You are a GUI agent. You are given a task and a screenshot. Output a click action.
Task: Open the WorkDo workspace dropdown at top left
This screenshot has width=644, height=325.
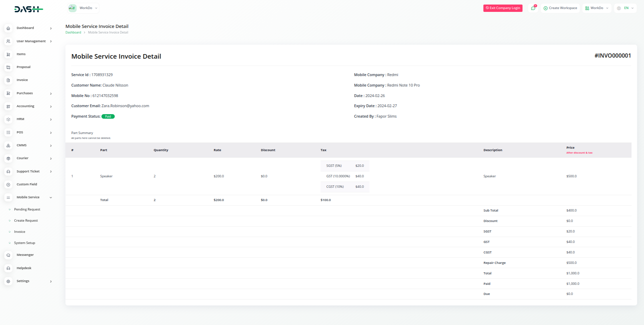(83, 8)
